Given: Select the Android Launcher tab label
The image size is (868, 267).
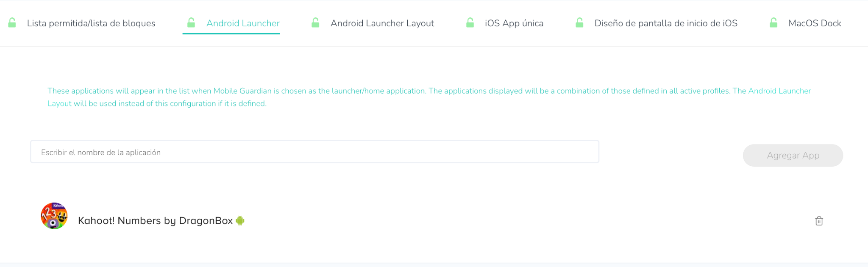Looking at the screenshot, I should point(243,23).
